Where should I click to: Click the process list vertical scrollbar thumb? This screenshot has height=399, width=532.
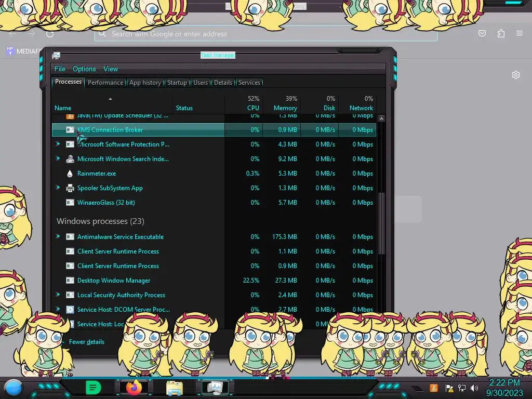click(381, 223)
